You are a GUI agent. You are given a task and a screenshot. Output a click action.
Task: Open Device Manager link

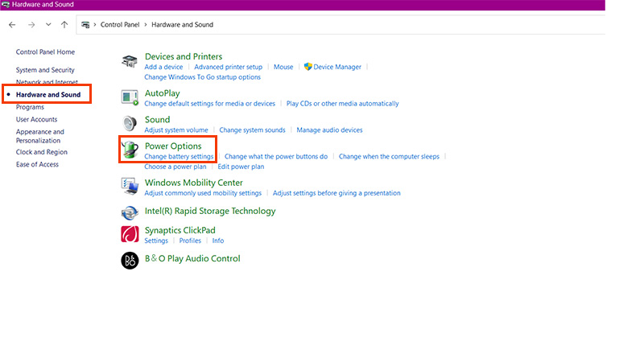click(337, 67)
